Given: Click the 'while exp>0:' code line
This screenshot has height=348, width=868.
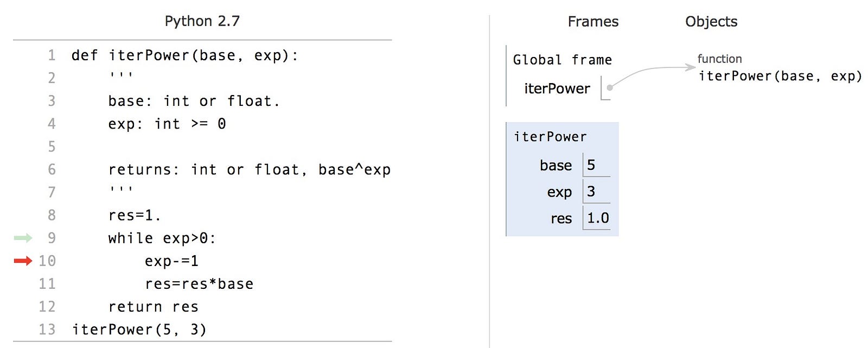Looking at the screenshot, I should [x=162, y=238].
